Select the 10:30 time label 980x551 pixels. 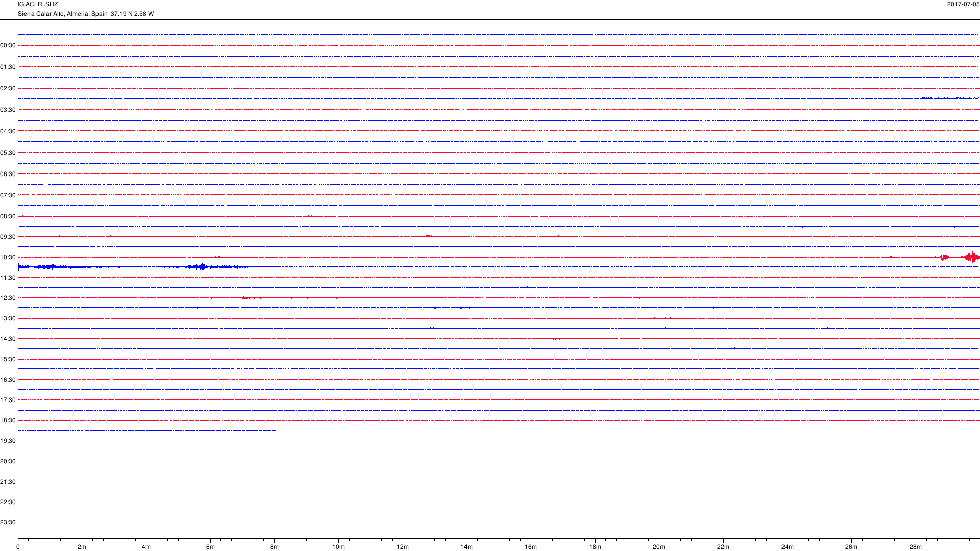tap(8, 257)
